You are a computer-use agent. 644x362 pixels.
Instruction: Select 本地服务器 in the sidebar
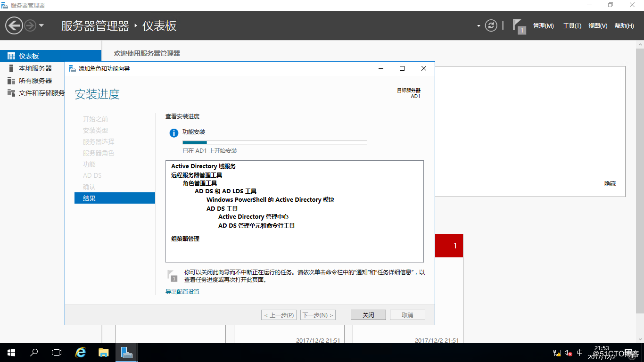(35, 68)
